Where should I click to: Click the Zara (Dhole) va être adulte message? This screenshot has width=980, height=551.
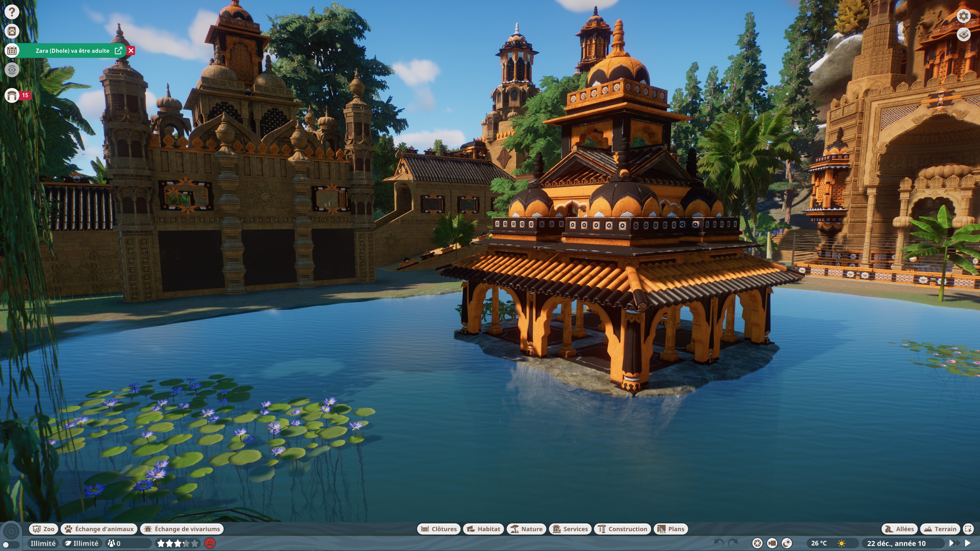[72, 51]
